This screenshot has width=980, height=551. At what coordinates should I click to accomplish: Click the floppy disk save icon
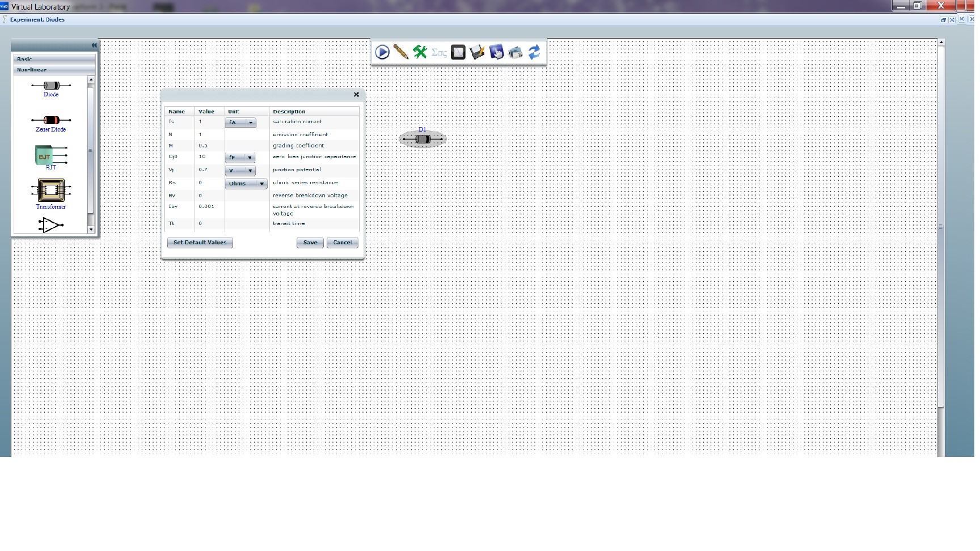pyautogui.click(x=478, y=52)
